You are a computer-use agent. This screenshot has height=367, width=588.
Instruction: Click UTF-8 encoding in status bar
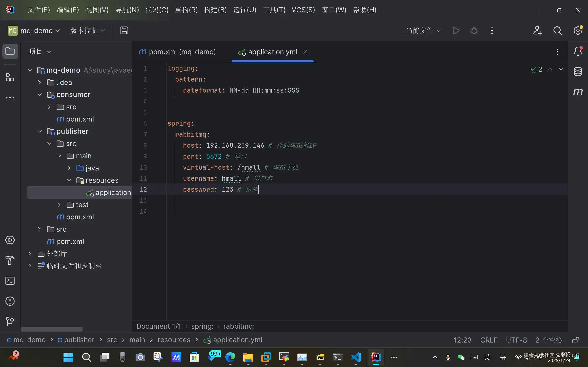516,340
